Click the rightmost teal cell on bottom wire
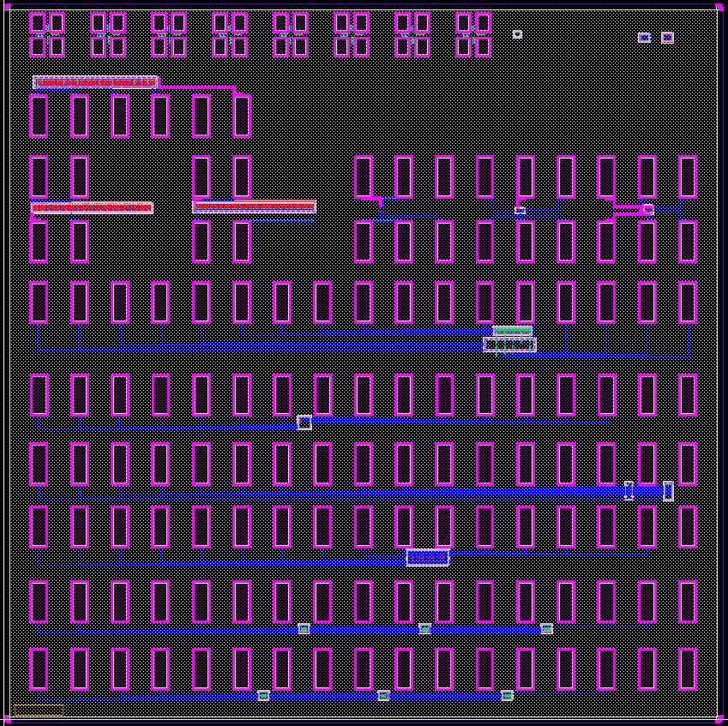The image size is (728, 726). [x=507, y=695]
